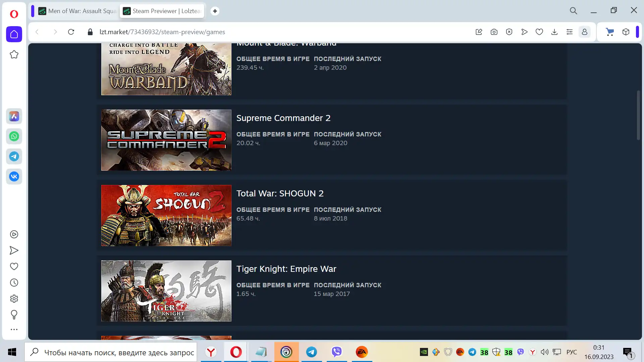Open Mount & Blade Warband thumbnail

166,69
